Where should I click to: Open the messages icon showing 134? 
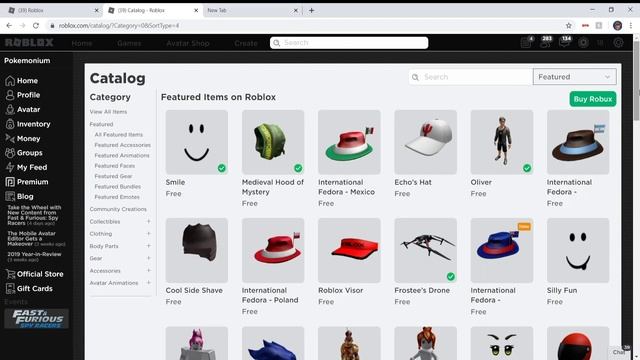pyautogui.click(x=564, y=42)
